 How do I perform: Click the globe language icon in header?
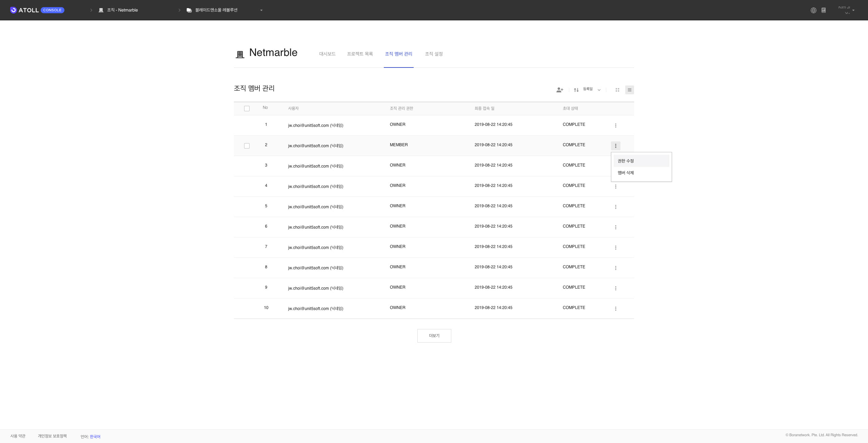coord(813,10)
